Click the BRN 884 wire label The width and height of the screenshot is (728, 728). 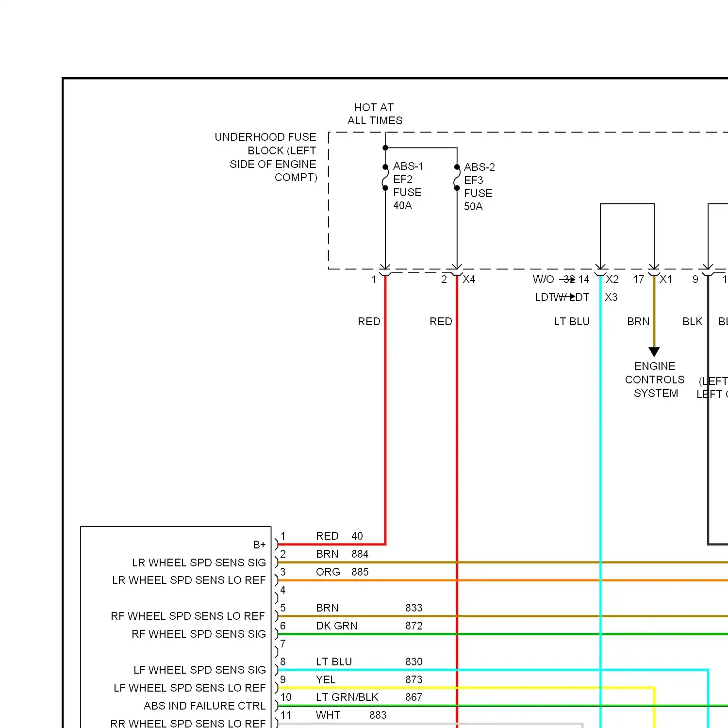coord(342,554)
